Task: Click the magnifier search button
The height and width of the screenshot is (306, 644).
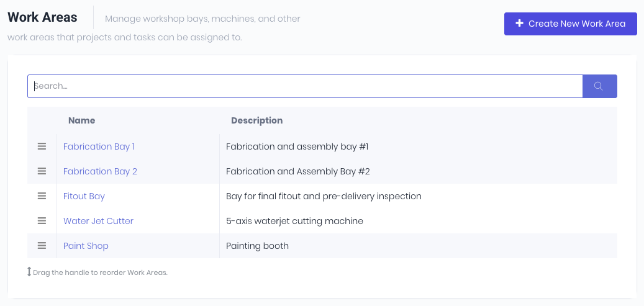Action: [600, 86]
